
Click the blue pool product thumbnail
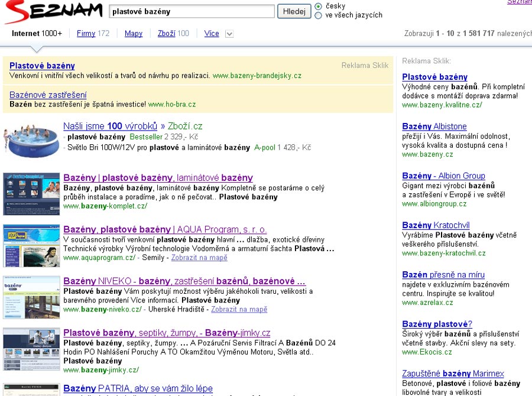[31, 140]
